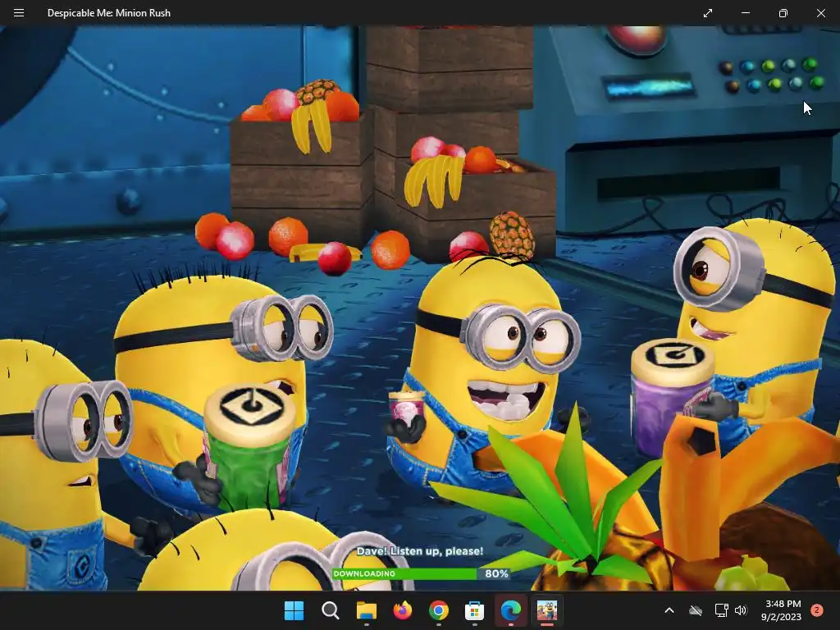
Task: Launch Google Chrome from the taskbar
Action: click(x=438, y=610)
